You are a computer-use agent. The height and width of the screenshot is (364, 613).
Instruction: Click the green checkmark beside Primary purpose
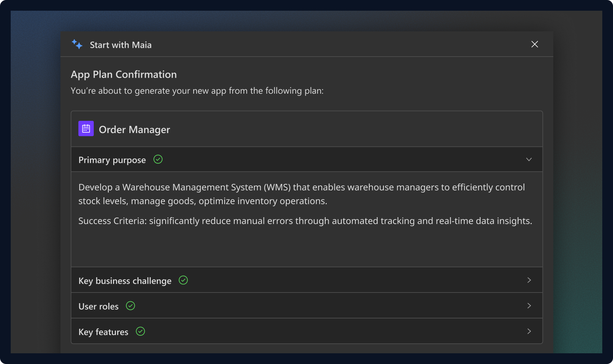[158, 159]
